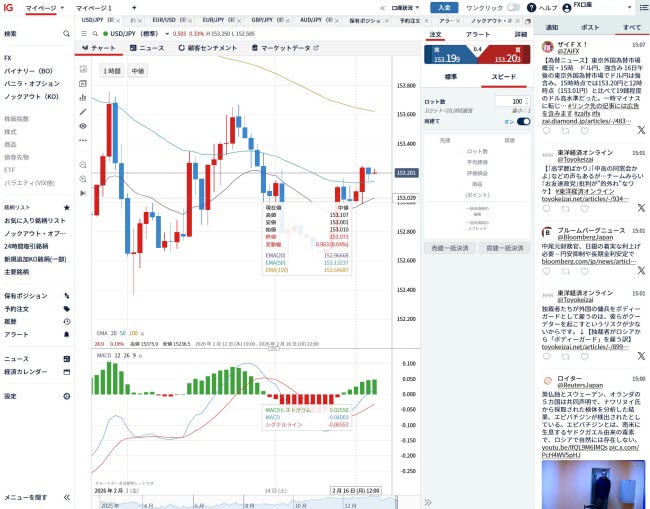This screenshot has width=650, height=509.
Task: Open the 1時間 timeframe selector
Action: (112, 71)
